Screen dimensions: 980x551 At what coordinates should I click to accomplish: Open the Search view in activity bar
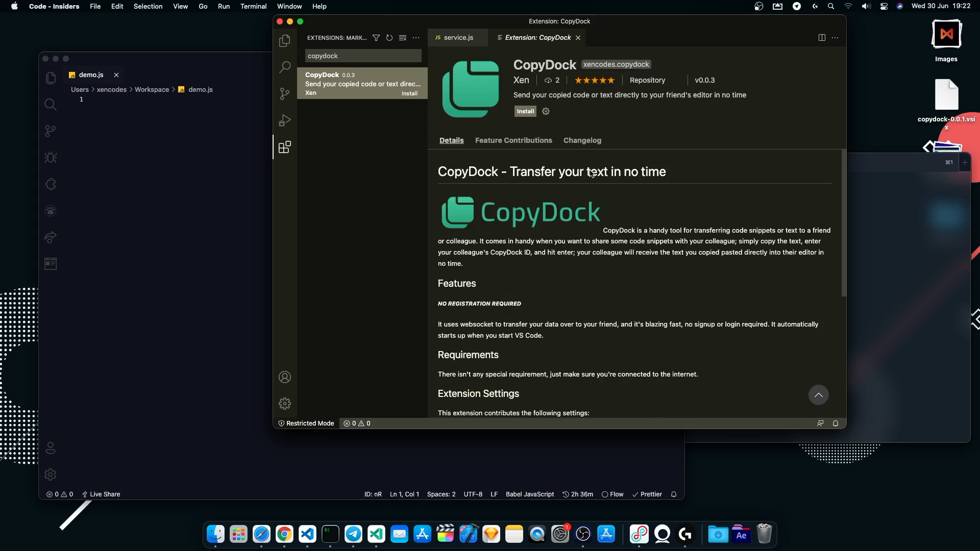point(285,67)
